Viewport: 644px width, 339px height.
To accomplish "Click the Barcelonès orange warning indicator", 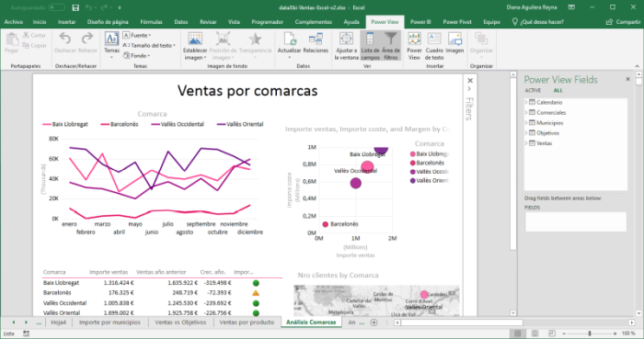I will tap(256, 293).
